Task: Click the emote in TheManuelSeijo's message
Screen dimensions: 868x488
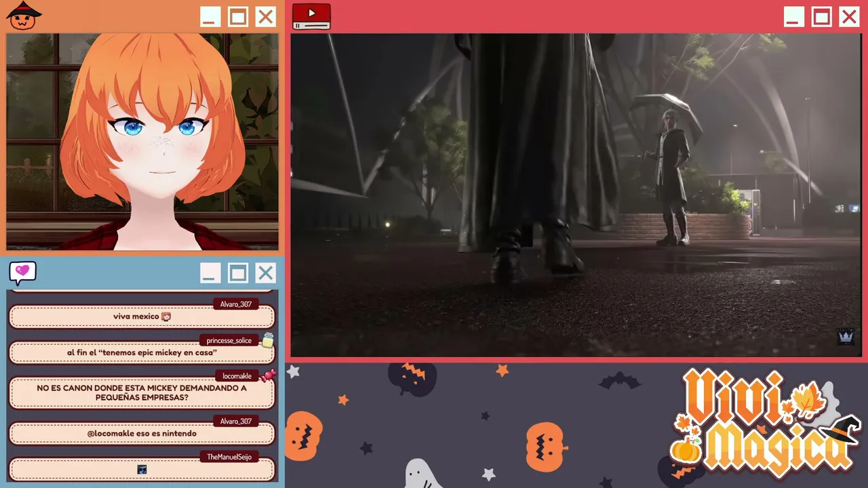Action: coord(142,469)
